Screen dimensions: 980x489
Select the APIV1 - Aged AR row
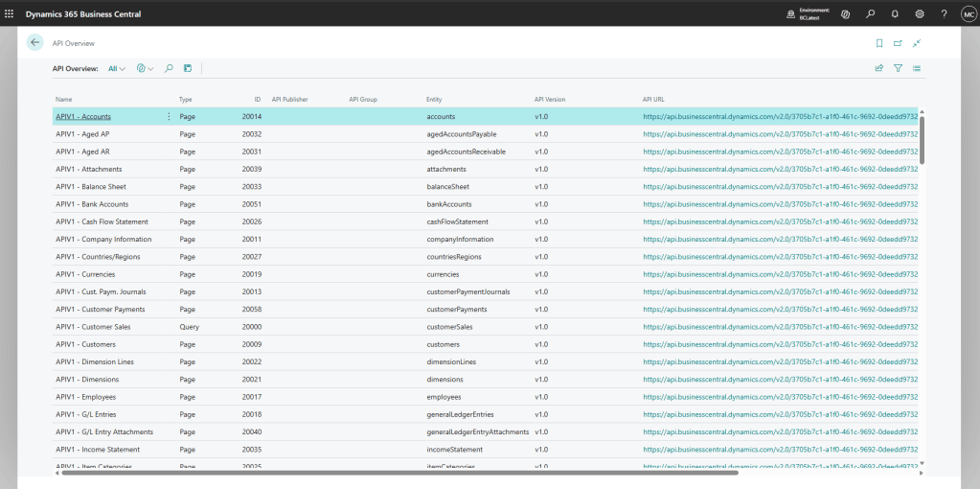click(485, 151)
